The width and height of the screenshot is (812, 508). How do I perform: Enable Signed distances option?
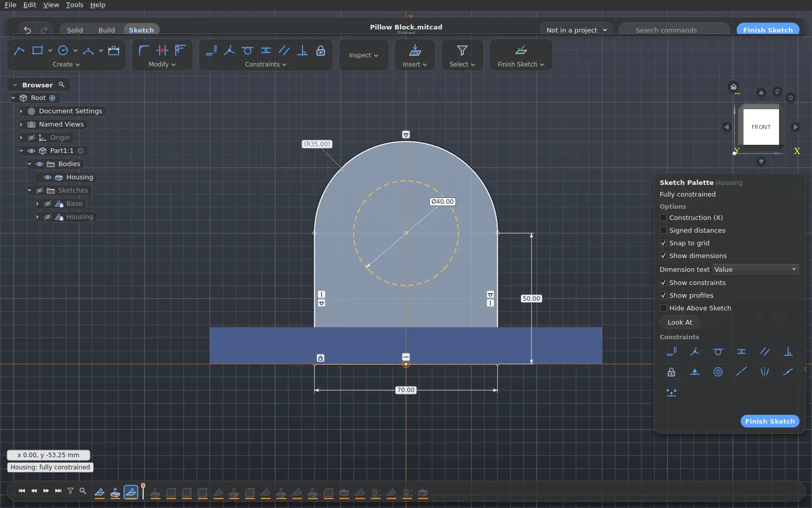coord(663,230)
